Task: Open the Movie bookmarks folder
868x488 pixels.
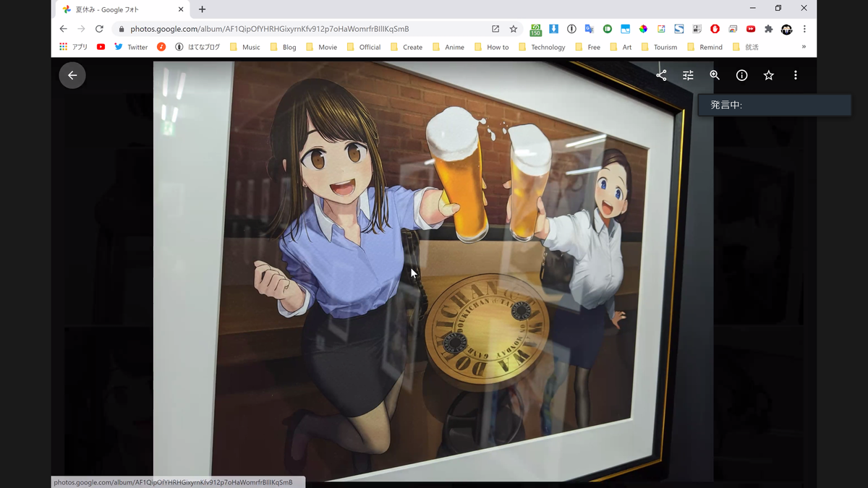Action: pyautogui.click(x=321, y=47)
